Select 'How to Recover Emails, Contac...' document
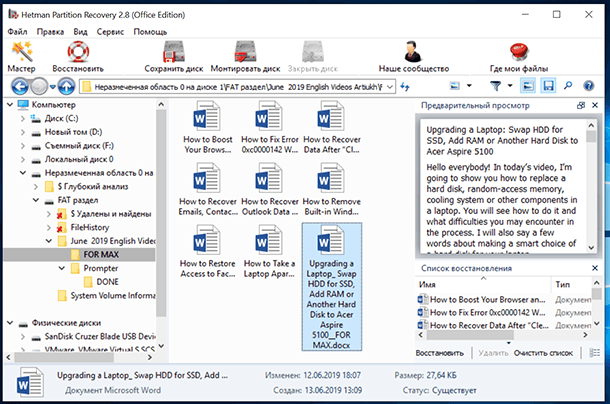The image size is (610, 404). [208, 190]
